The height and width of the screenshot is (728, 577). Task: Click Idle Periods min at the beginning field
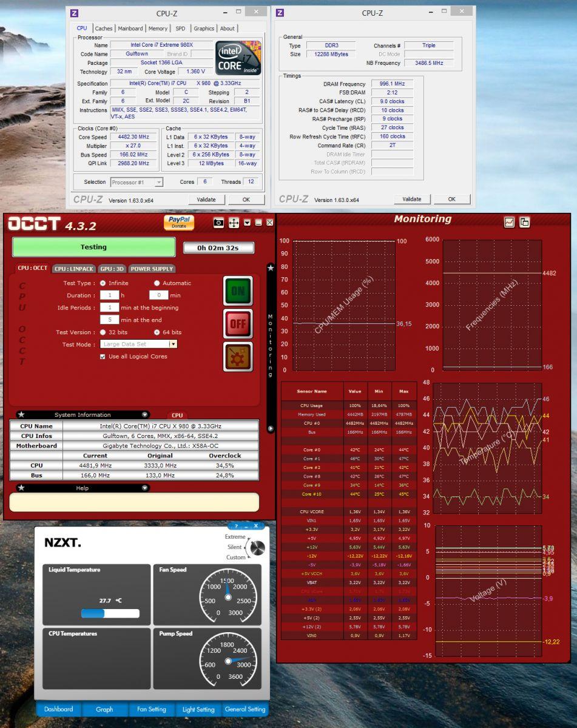tap(109, 308)
